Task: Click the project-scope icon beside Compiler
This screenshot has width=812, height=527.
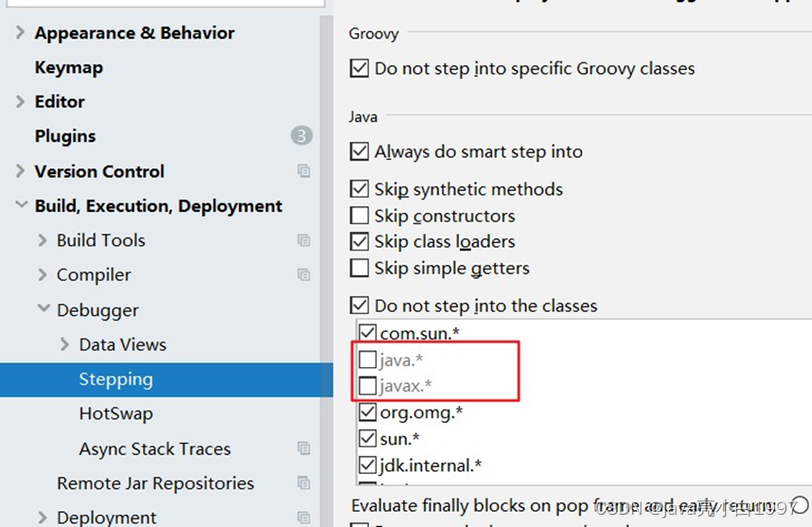Action: tap(303, 275)
